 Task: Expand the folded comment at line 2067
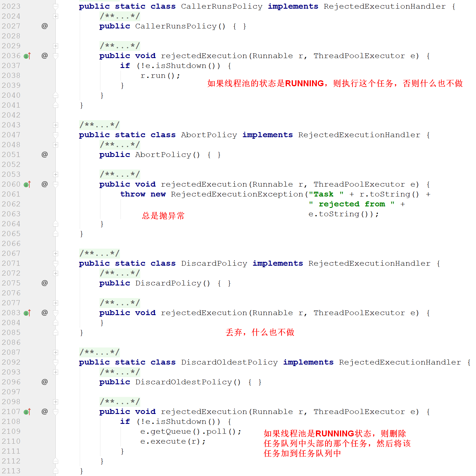(55, 253)
